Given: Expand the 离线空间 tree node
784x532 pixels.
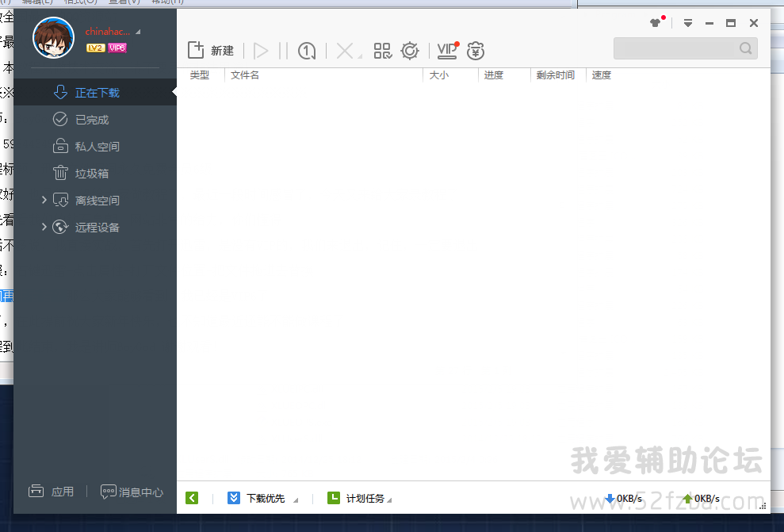Looking at the screenshot, I should pyautogui.click(x=44, y=201).
